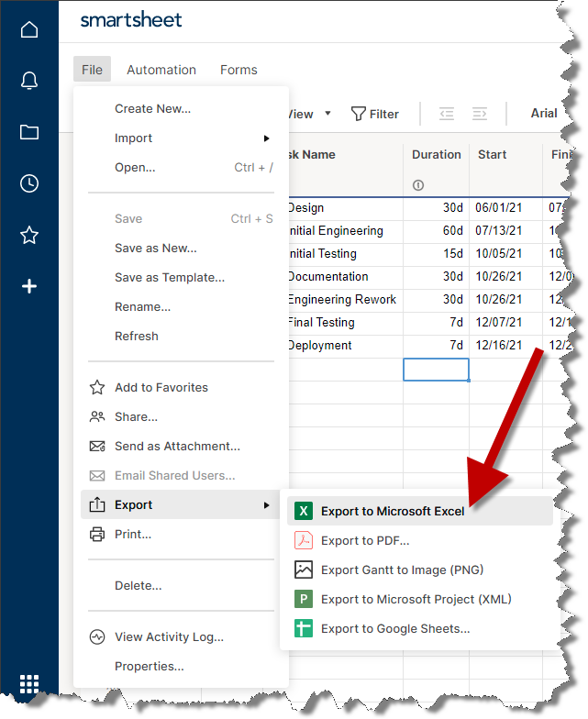Expand the Import submenu arrow

(266, 138)
